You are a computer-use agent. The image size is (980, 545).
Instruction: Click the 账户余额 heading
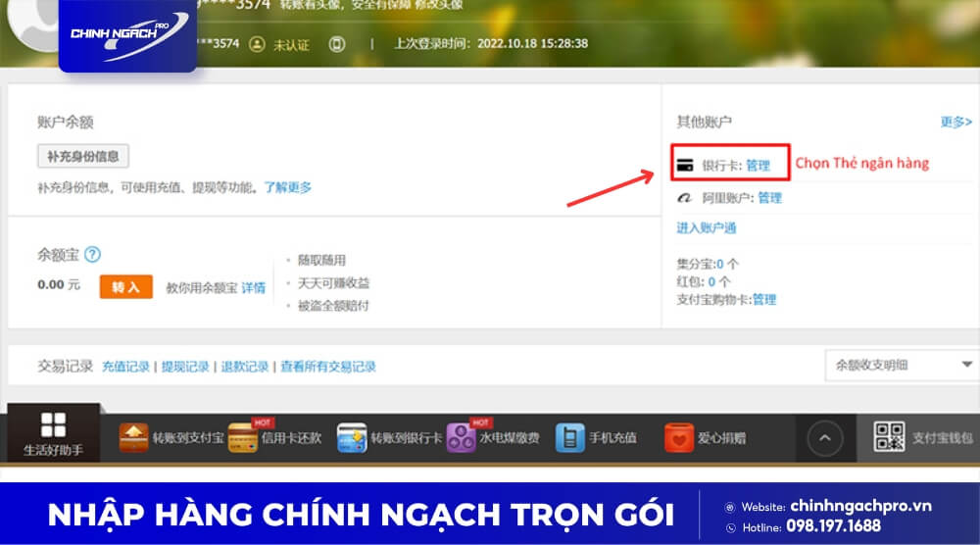click(x=65, y=122)
